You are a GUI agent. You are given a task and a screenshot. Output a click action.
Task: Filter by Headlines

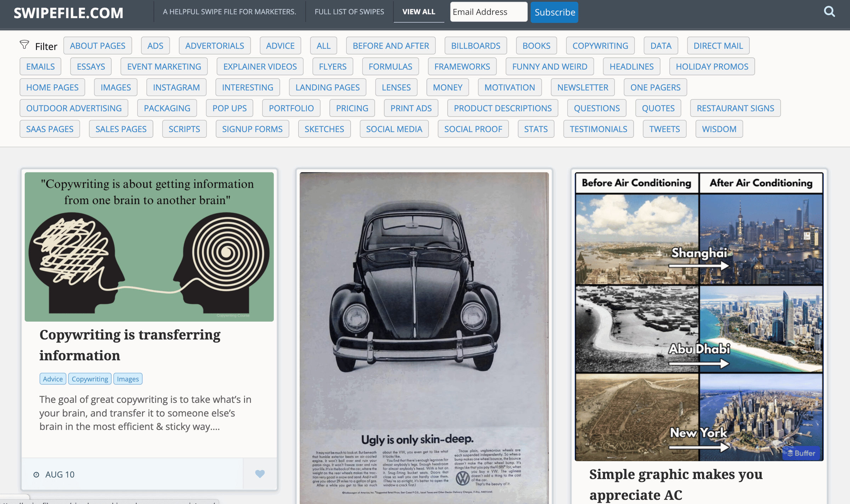(x=631, y=67)
